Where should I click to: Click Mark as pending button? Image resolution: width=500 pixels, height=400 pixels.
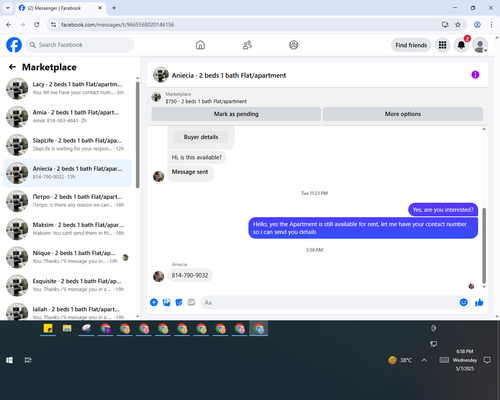point(236,114)
